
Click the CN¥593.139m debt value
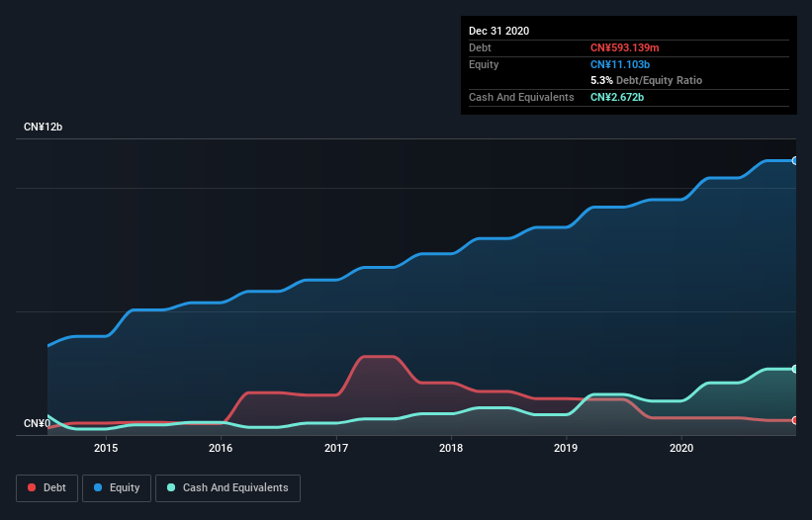[x=624, y=47]
